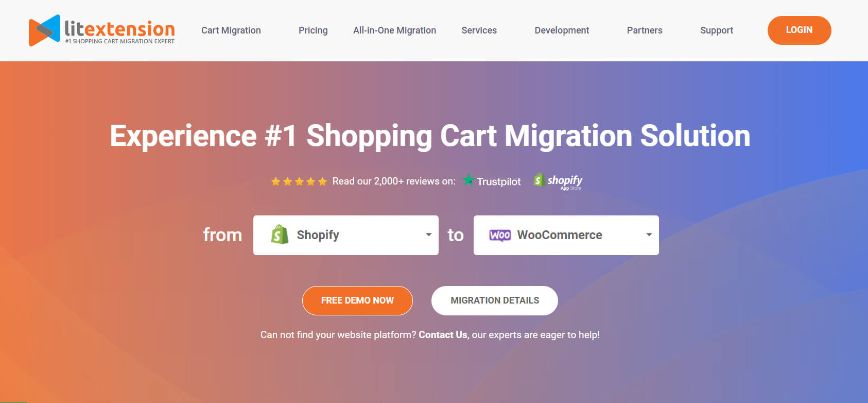Open the WooCommerce target cart selector
Viewport: 868px width, 403px height.
(566, 235)
